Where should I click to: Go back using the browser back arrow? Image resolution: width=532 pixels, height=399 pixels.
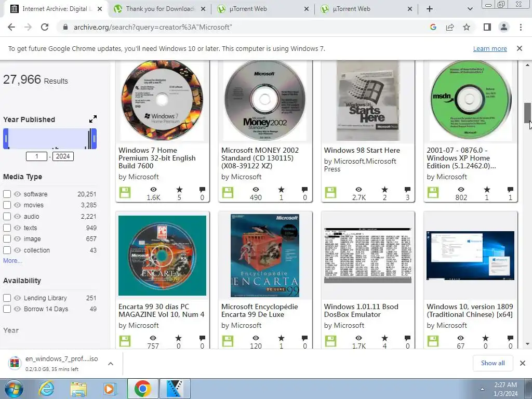[x=11, y=27]
